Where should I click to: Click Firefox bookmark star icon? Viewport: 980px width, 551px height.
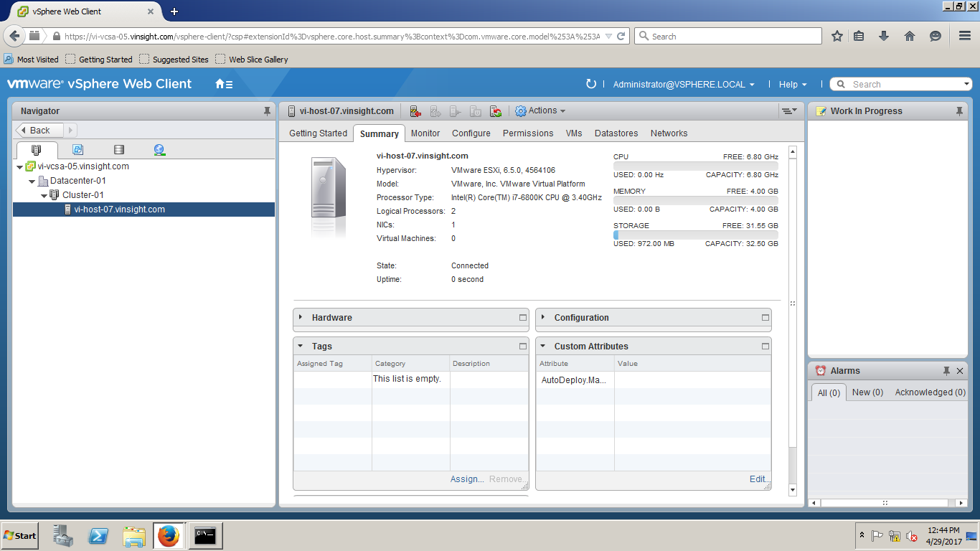pyautogui.click(x=837, y=36)
